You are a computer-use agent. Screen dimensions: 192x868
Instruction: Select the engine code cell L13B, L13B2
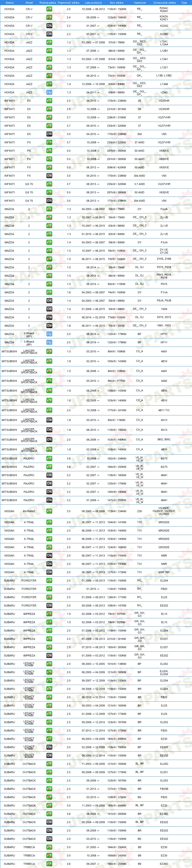(x=164, y=76)
